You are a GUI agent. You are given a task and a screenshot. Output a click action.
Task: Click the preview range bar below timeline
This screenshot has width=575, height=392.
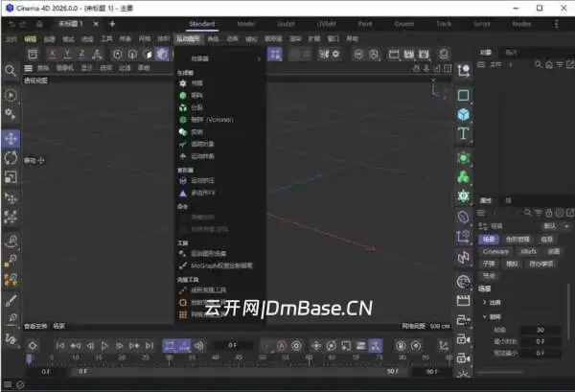(239, 372)
